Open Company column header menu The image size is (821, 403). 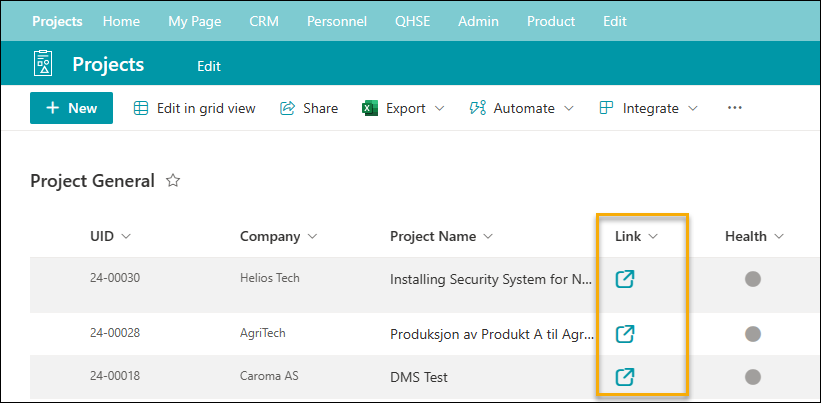(x=279, y=237)
